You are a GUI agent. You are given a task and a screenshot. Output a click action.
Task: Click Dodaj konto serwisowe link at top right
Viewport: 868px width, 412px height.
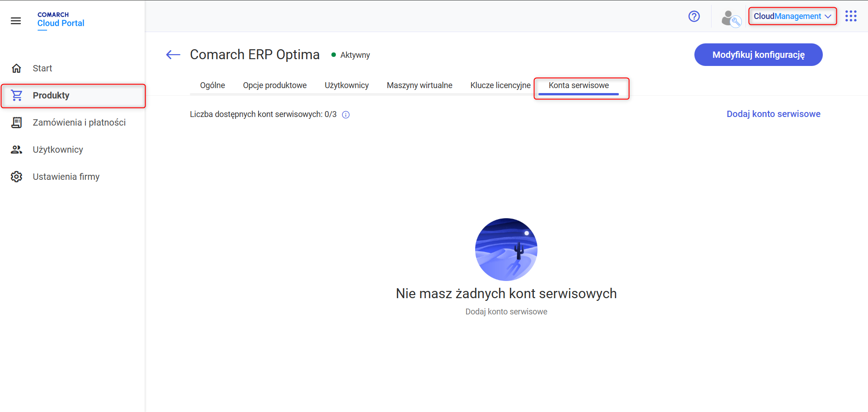click(x=773, y=114)
